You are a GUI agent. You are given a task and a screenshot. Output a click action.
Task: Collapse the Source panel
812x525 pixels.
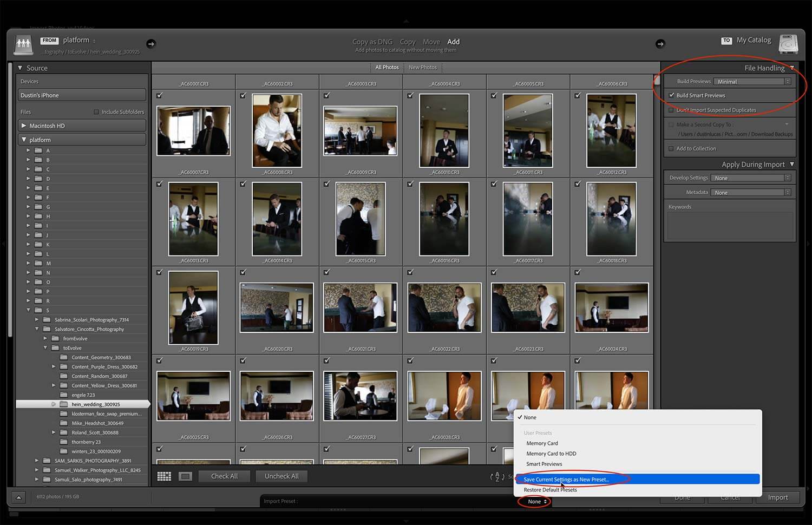coord(20,68)
